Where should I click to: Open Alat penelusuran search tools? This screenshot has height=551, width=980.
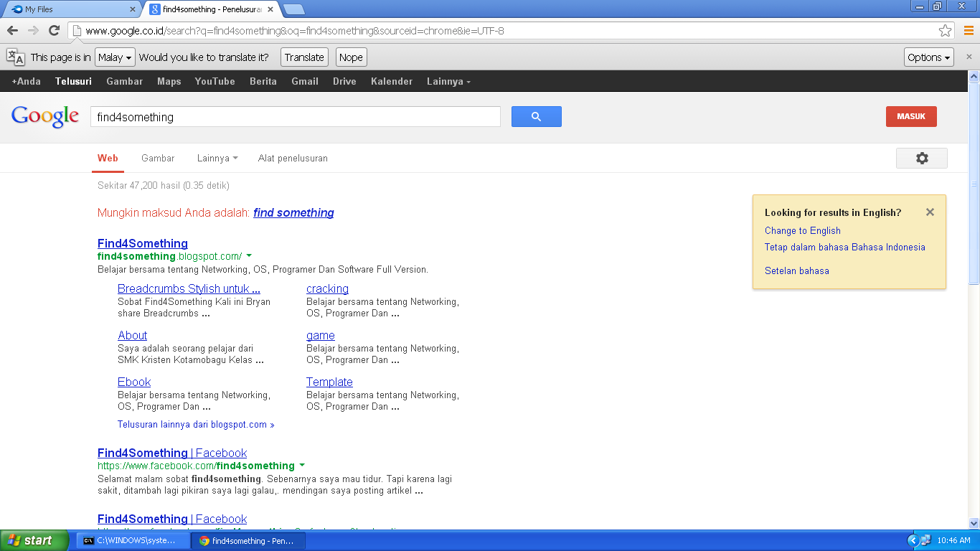tap(293, 158)
